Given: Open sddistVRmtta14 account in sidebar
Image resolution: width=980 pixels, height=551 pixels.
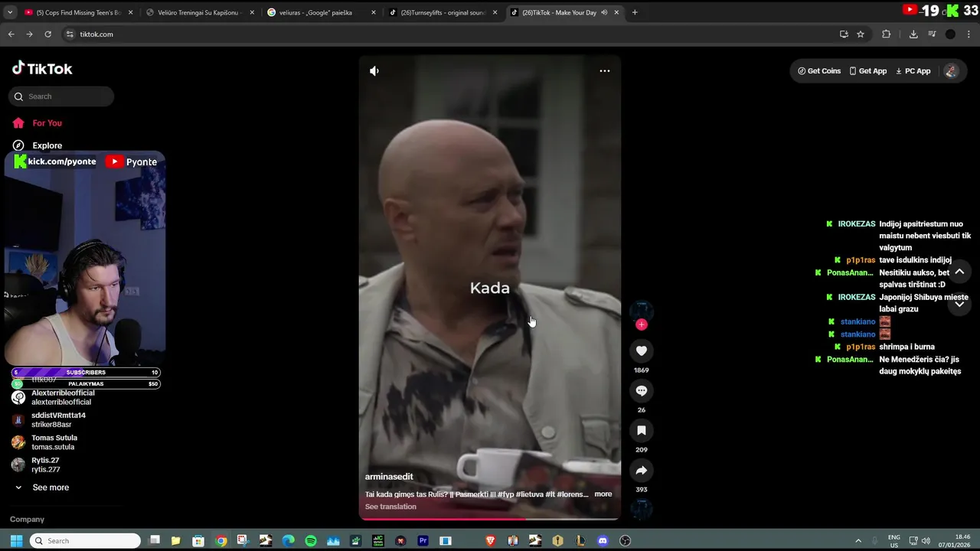Looking at the screenshot, I should (x=58, y=419).
